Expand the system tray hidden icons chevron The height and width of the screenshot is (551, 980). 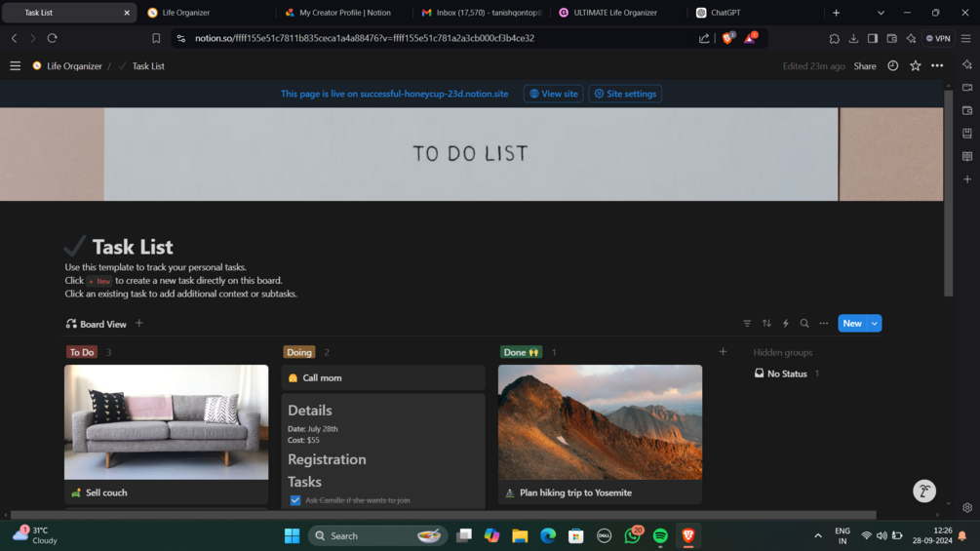[817, 536]
